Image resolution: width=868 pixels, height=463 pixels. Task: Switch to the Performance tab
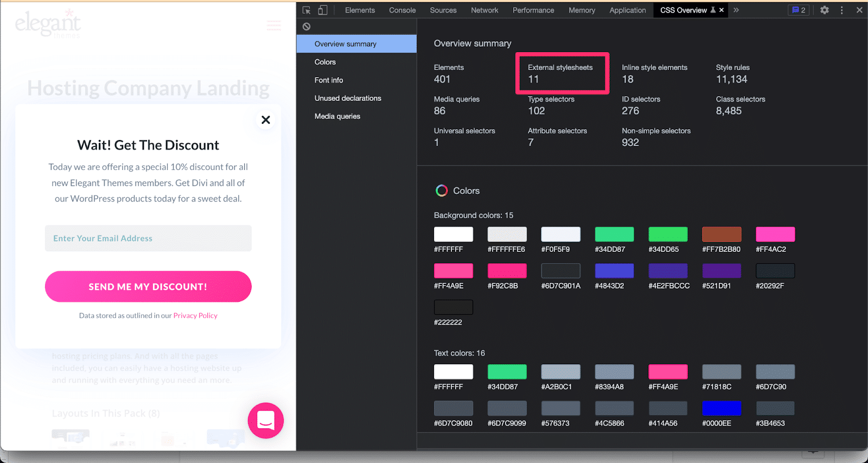point(533,10)
